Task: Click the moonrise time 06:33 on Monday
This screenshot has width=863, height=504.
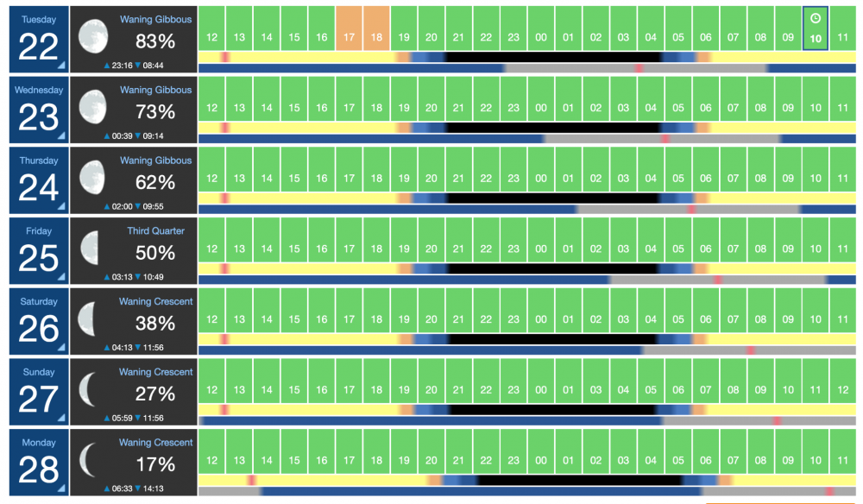Action: (x=121, y=488)
